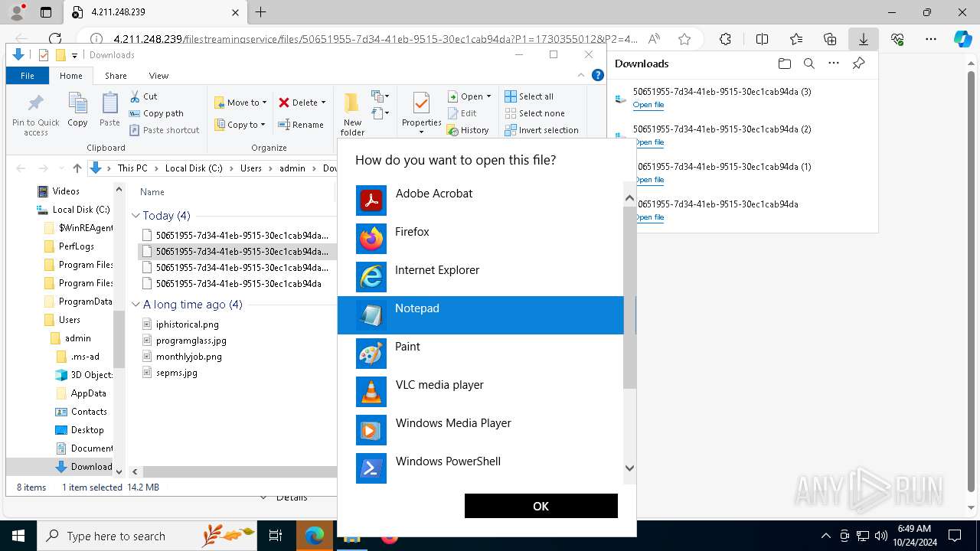Click the New folder icon
The image size is (980, 551).
(x=352, y=115)
